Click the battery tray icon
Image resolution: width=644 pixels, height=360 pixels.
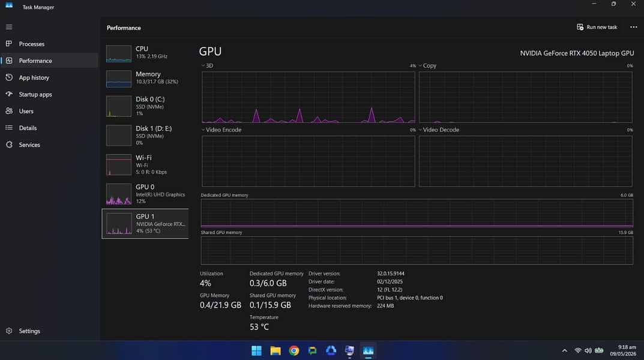point(599,350)
